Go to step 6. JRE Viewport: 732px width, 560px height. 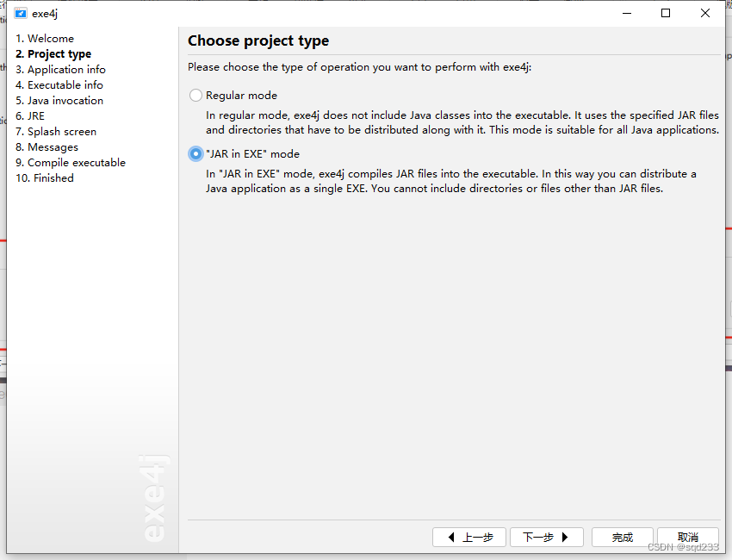tap(30, 115)
